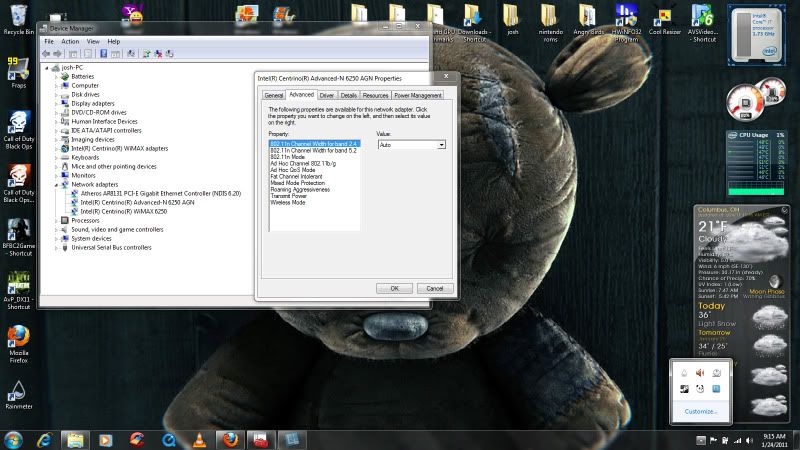Screen dimensions: 800x450
Task: Open the Fraps desktop shortcut
Action: [19, 72]
